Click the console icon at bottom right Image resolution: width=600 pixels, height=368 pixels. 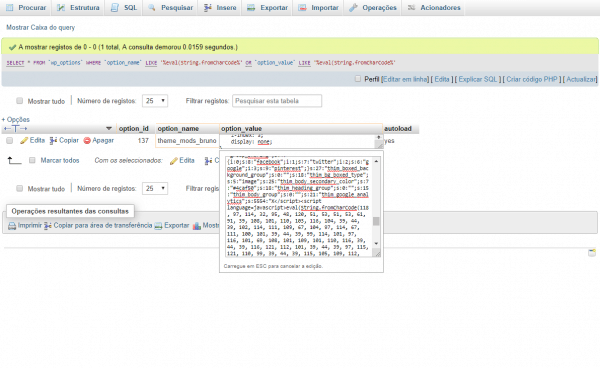click(592, 252)
